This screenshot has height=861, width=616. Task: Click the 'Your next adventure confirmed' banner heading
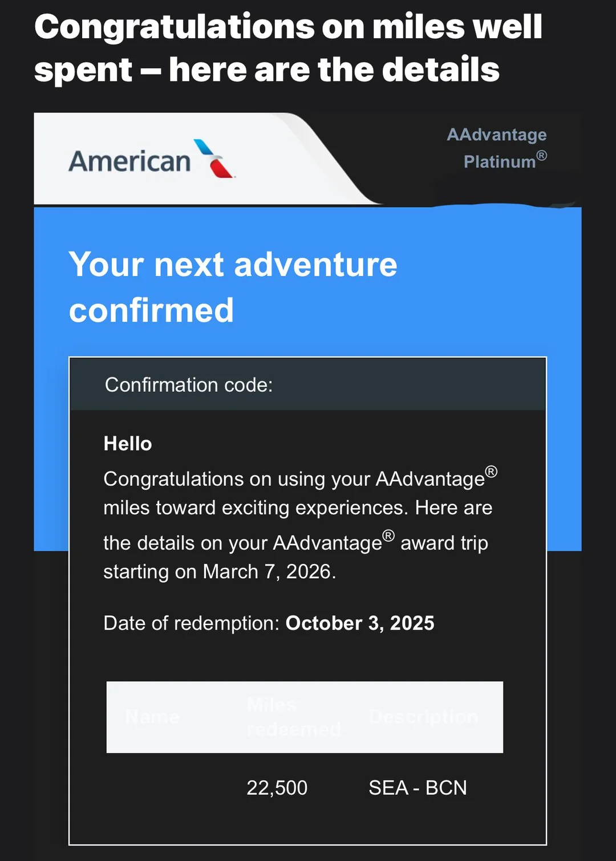(233, 287)
